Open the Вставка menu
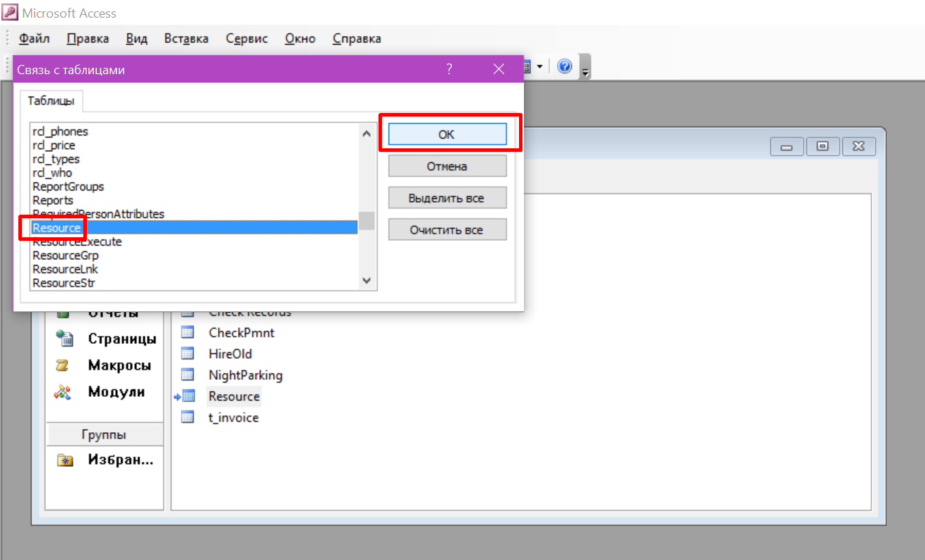This screenshot has width=925, height=560. pos(186,39)
